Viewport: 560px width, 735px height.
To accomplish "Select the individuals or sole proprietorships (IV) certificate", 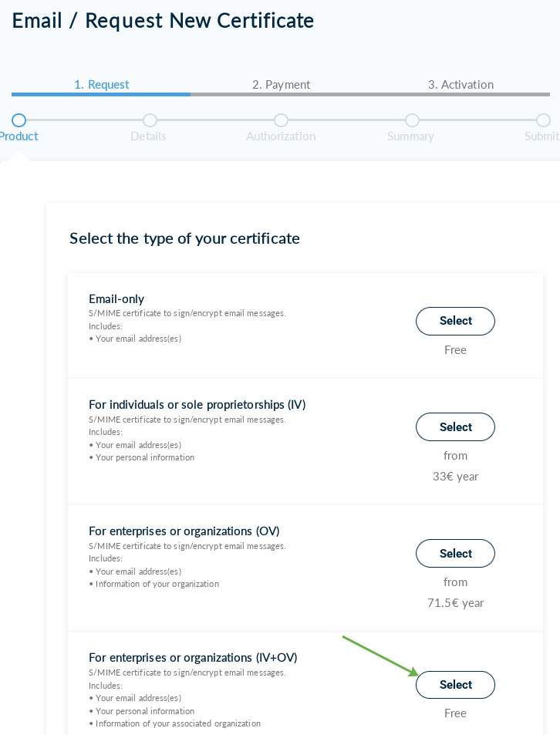I will click(x=455, y=427).
